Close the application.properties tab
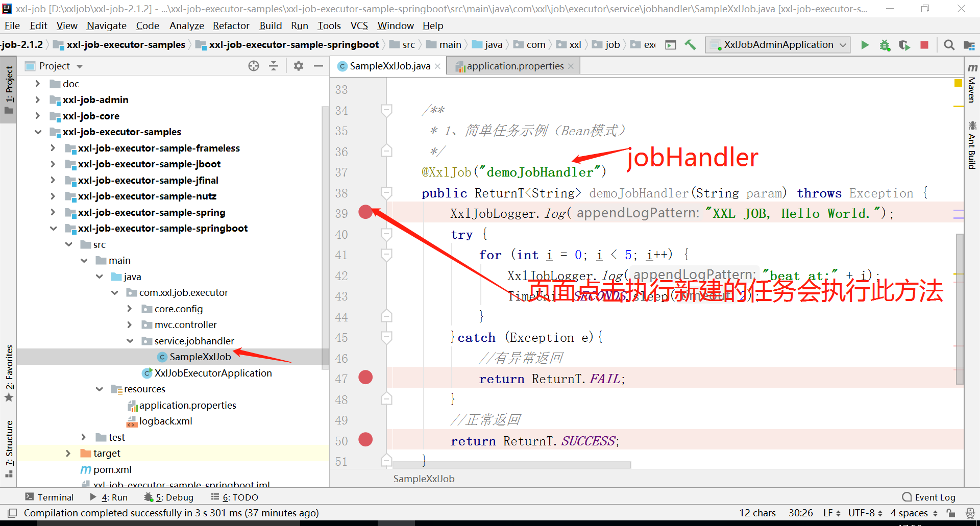The width and height of the screenshot is (980, 526). pyautogui.click(x=571, y=66)
